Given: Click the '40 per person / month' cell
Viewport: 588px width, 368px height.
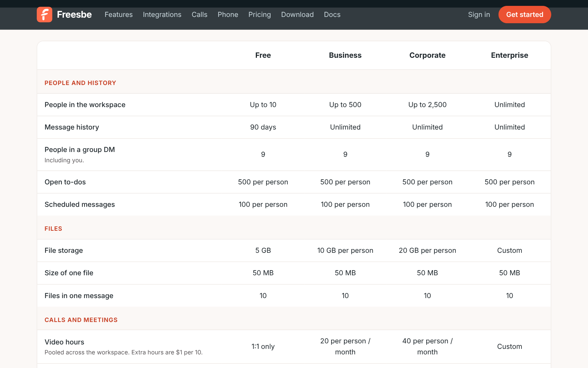Looking at the screenshot, I should (x=427, y=347).
